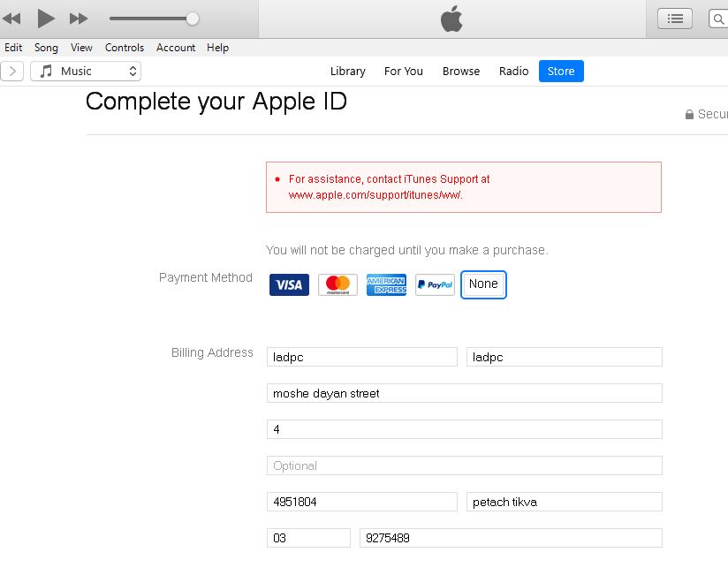Click the Rewind playback icon
Viewport: 728px width, 575px height.
(x=12, y=18)
